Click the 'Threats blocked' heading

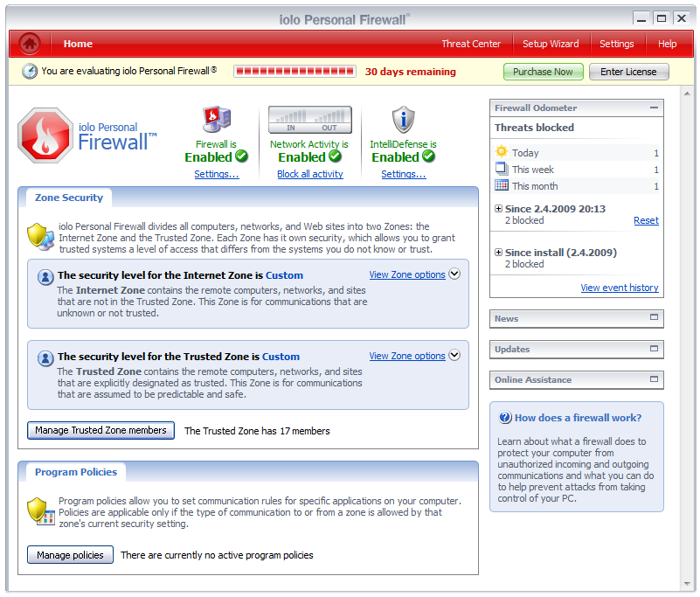coord(534,128)
